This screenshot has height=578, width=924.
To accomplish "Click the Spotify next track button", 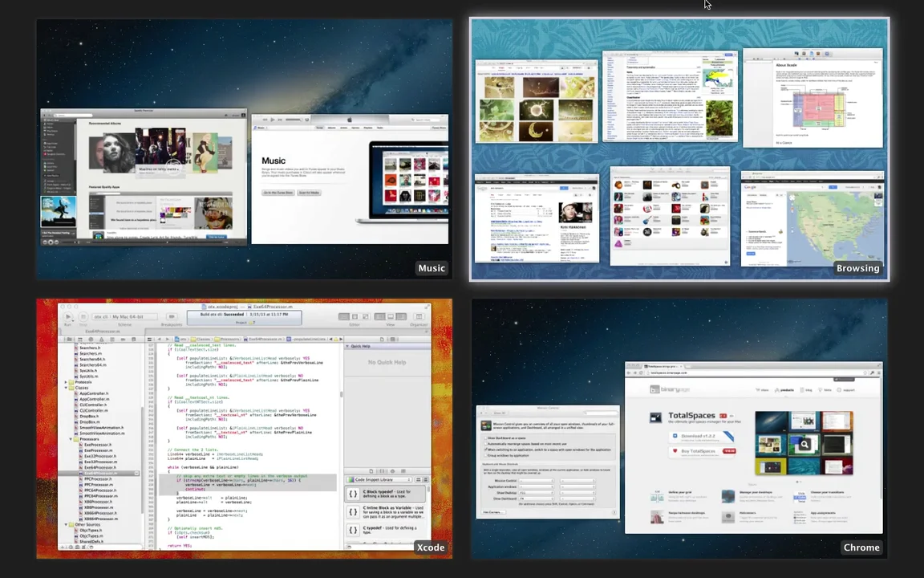I will click(57, 242).
